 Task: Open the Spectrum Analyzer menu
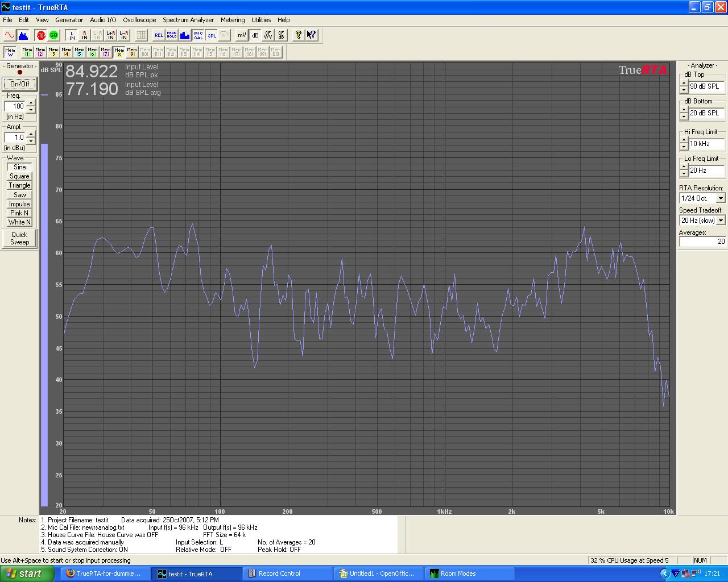click(x=188, y=20)
